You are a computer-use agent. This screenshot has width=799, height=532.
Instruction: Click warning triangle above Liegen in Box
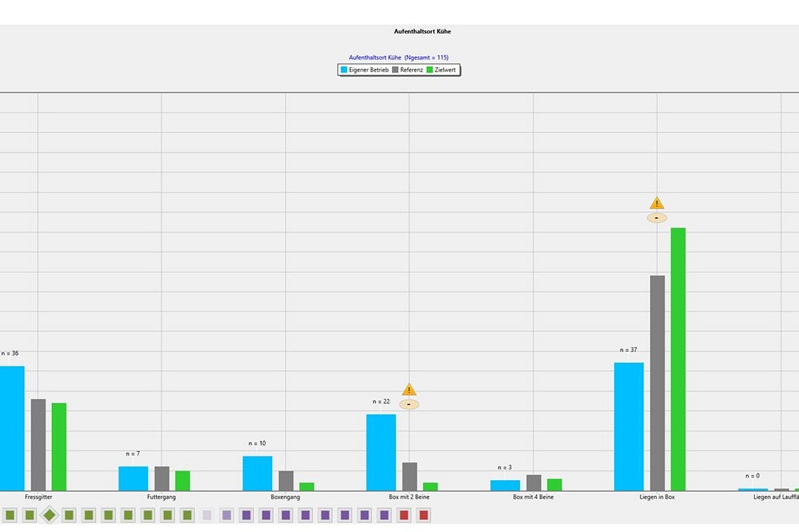click(x=657, y=203)
